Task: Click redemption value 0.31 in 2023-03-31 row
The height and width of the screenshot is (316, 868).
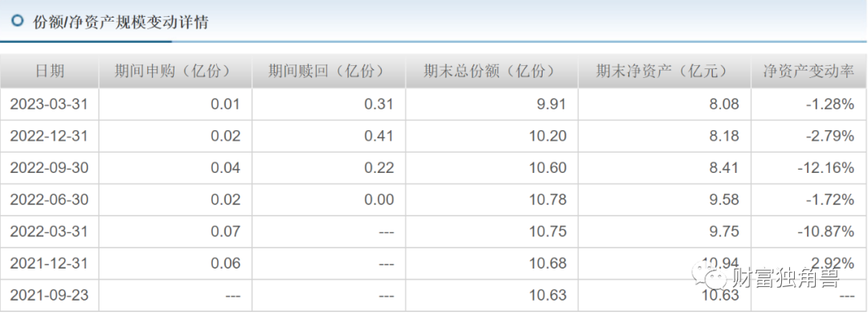Action: pyautogui.click(x=379, y=104)
